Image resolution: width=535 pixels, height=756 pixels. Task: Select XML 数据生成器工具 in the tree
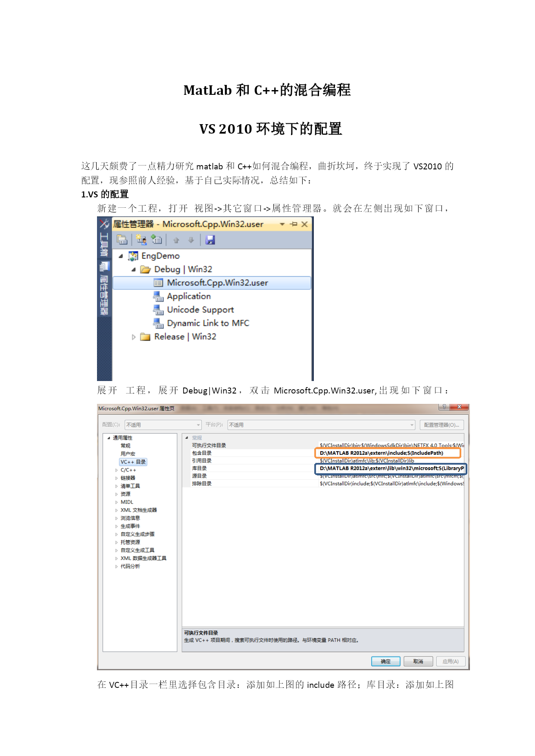coord(144,558)
